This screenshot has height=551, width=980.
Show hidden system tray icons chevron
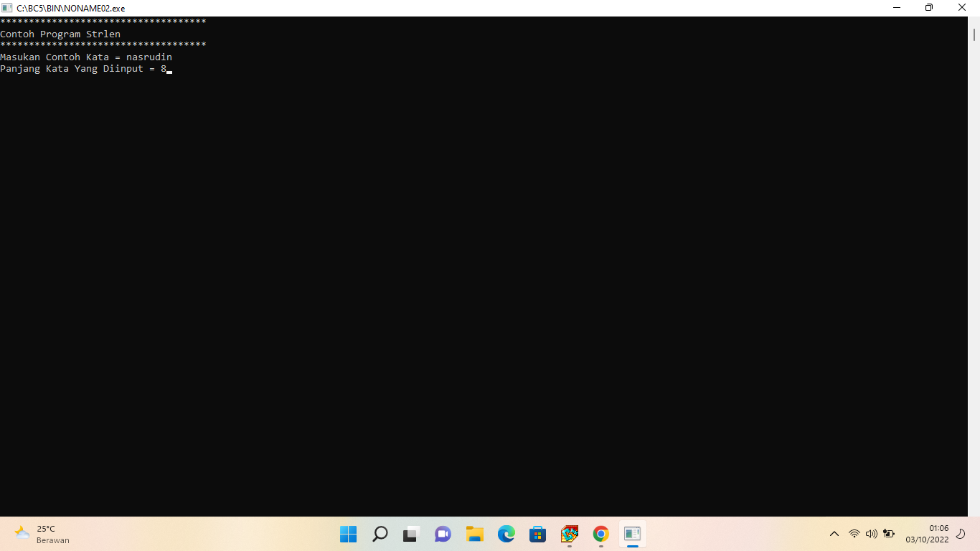click(834, 534)
